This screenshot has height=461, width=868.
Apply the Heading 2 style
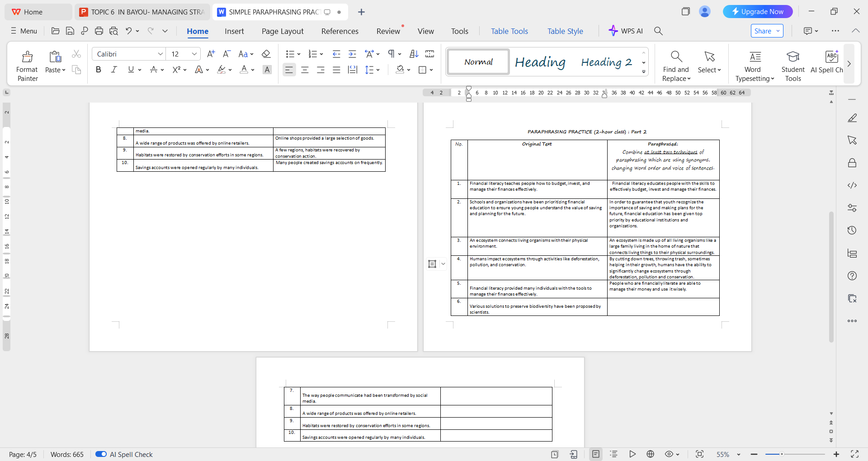coord(606,62)
